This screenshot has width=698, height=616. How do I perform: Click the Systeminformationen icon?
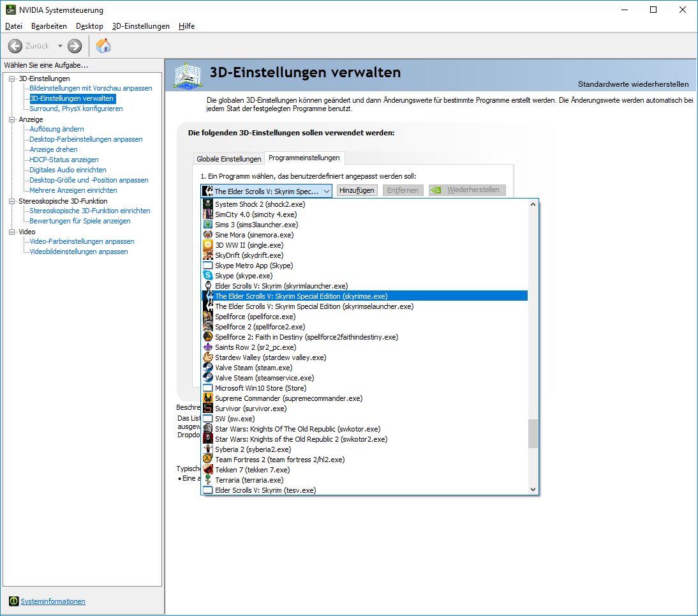[14, 601]
